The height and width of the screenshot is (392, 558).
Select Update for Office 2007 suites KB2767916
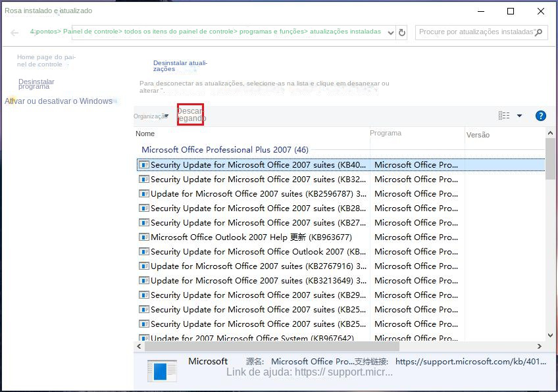(x=341, y=266)
